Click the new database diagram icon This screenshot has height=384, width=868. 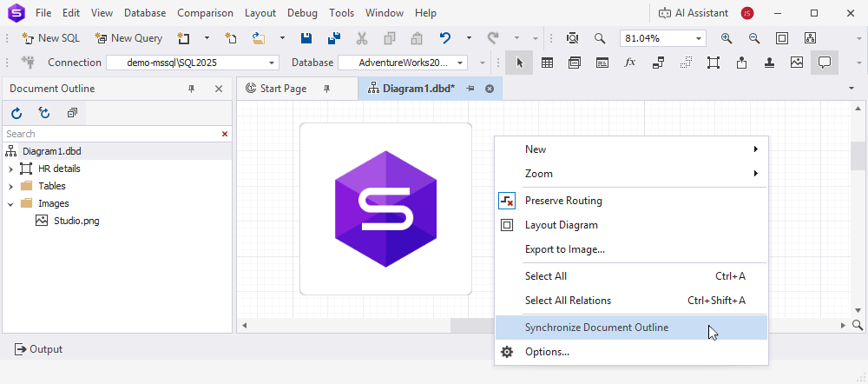tap(183, 38)
